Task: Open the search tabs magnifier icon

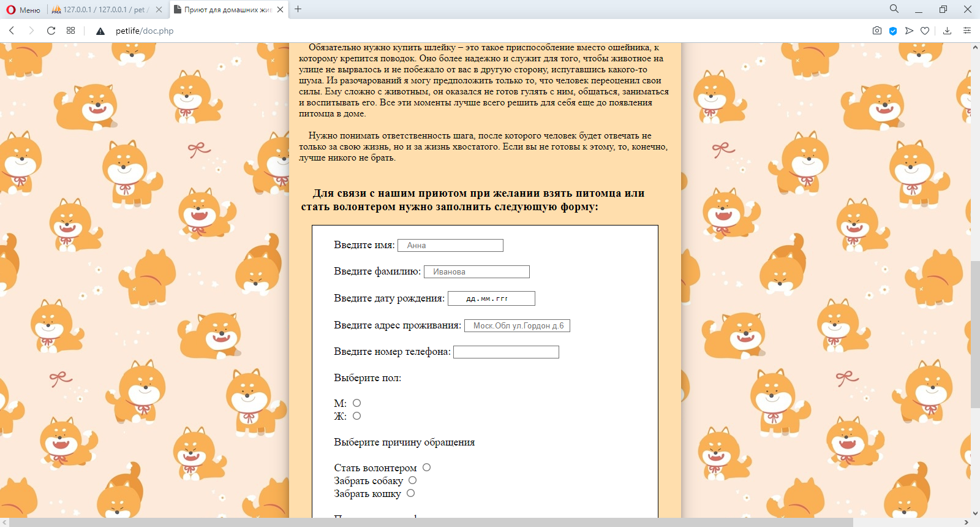Action: point(894,9)
